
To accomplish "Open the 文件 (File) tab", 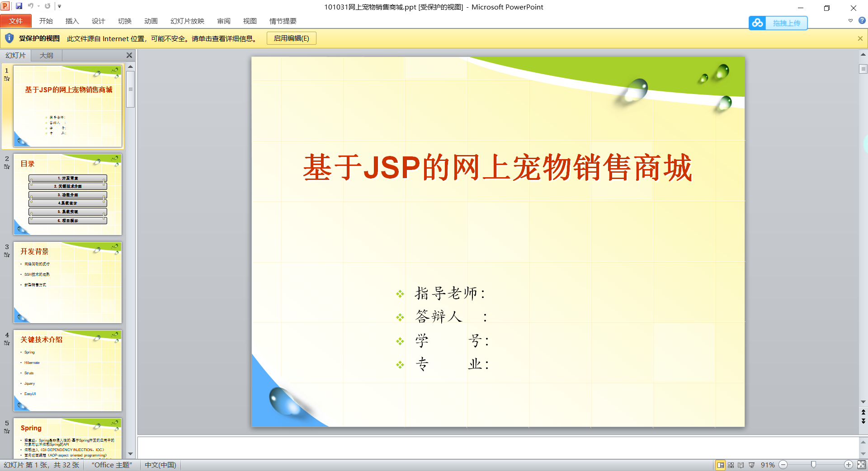I will click(x=16, y=21).
